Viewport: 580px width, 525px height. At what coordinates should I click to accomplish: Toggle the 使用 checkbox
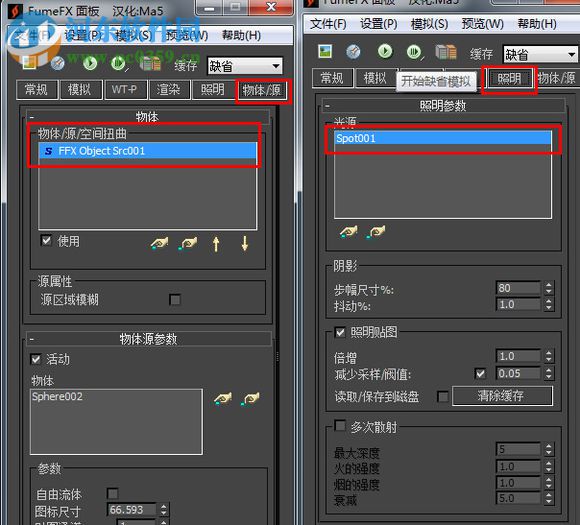click(46, 240)
